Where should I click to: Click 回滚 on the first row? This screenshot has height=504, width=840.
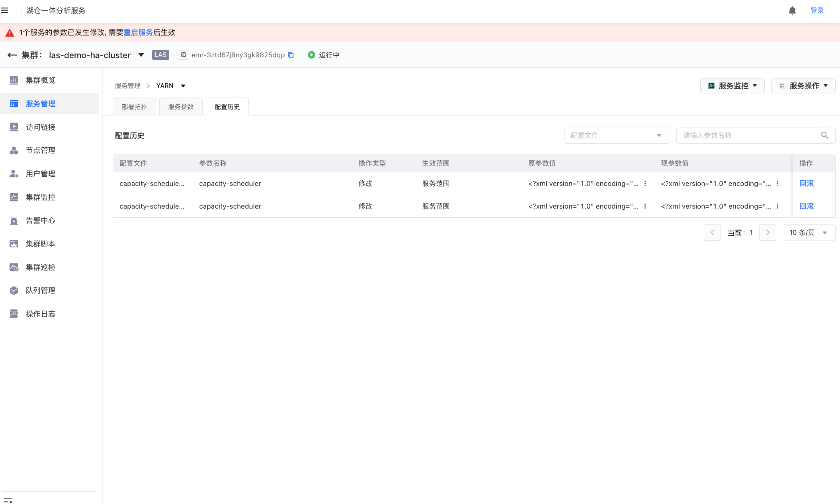coord(806,184)
